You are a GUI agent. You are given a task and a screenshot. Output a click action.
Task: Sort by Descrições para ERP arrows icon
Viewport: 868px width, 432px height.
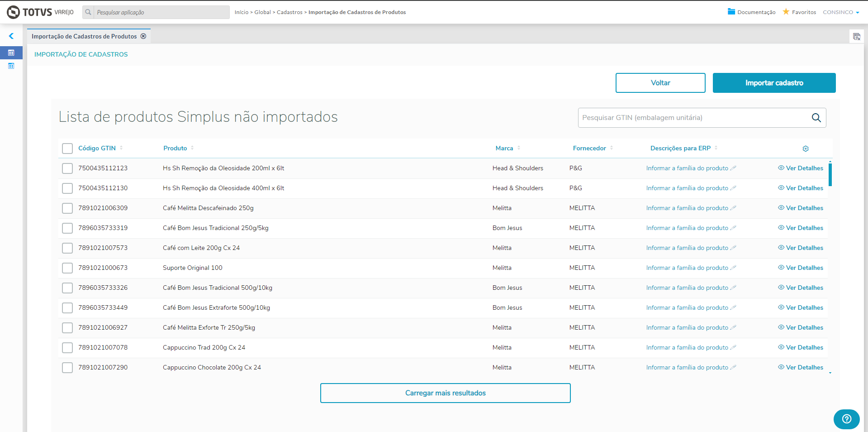pos(716,148)
